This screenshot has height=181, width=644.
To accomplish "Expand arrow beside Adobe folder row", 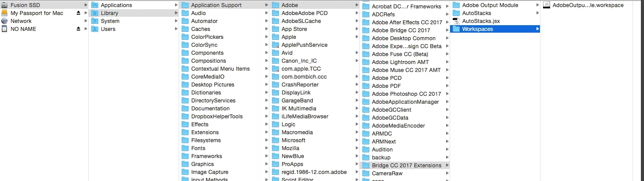I will tap(356, 5).
